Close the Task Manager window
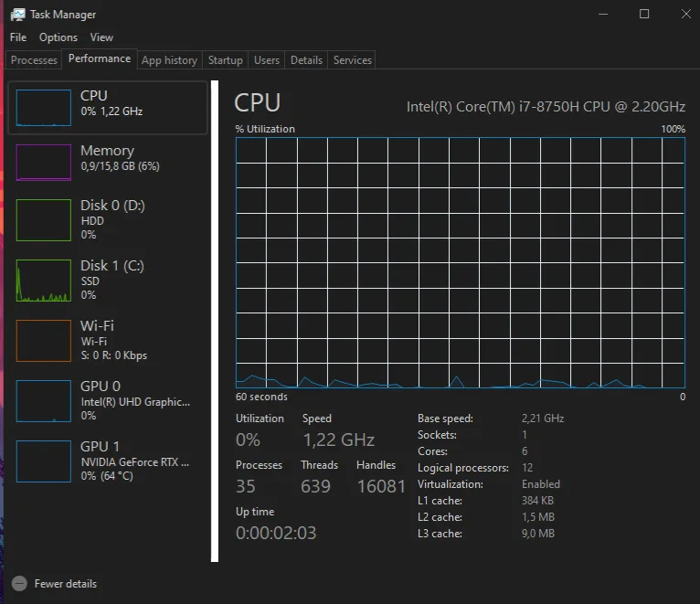Screen dimensions: 700x604 click(x=686, y=15)
